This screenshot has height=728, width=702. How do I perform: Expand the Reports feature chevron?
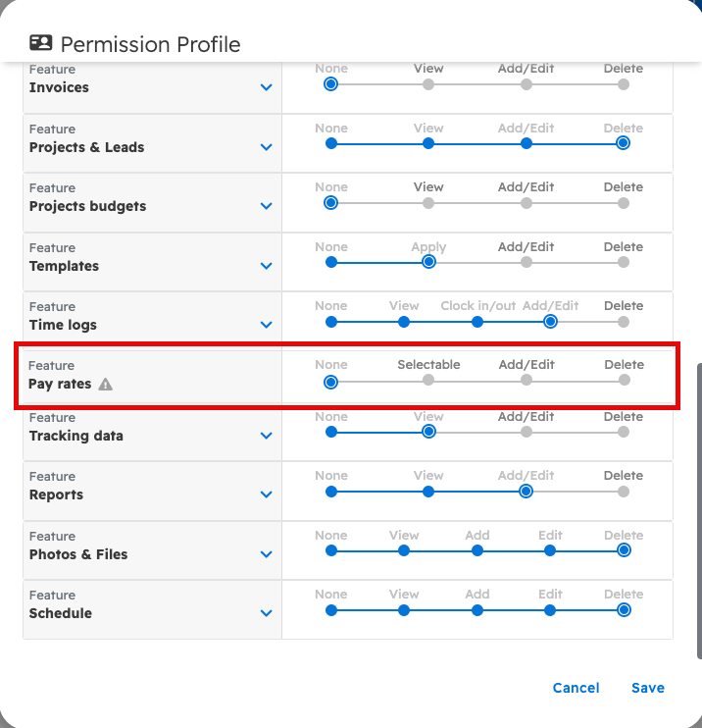(266, 494)
